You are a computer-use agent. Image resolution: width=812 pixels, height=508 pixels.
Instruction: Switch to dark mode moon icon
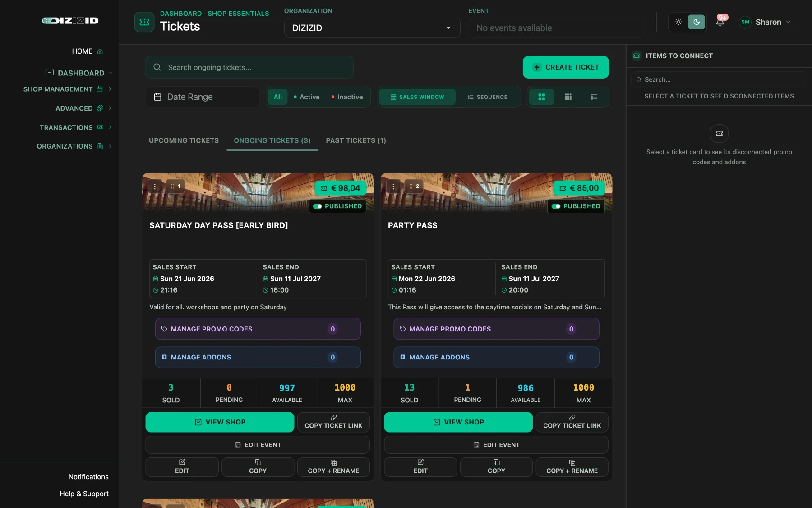(x=697, y=22)
